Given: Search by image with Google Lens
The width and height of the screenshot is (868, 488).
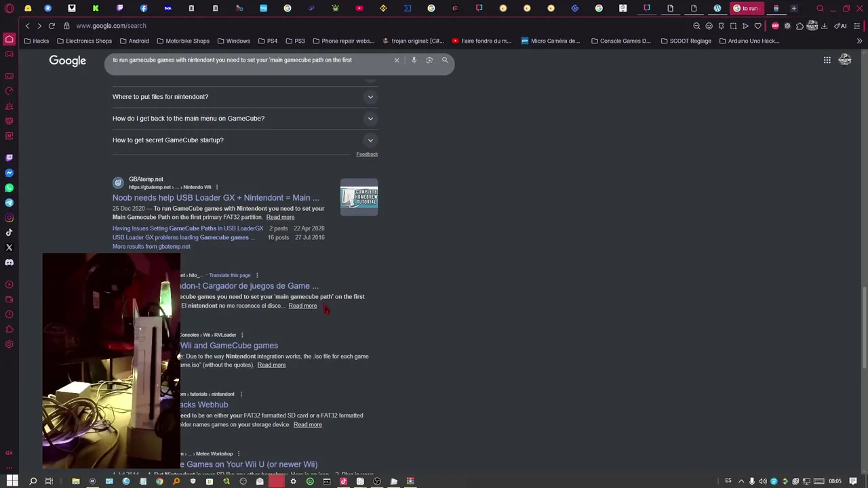Looking at the screenshot, I should 429,60.
